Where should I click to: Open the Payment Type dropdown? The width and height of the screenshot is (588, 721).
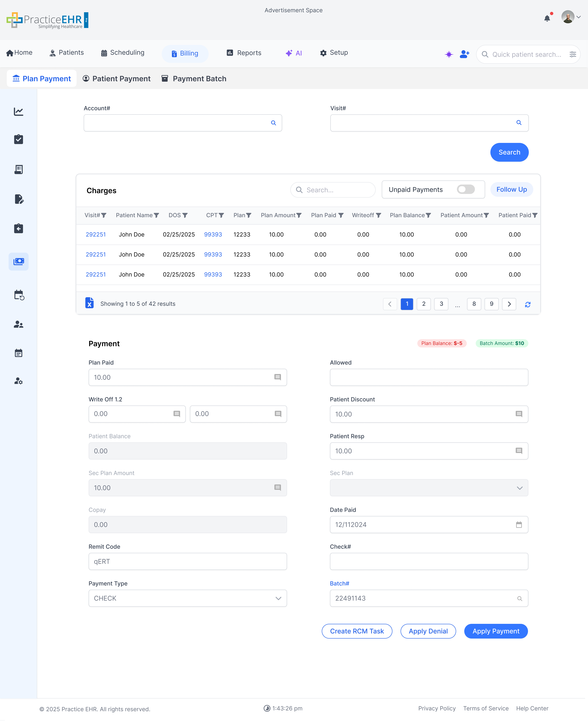click(188, 598)
